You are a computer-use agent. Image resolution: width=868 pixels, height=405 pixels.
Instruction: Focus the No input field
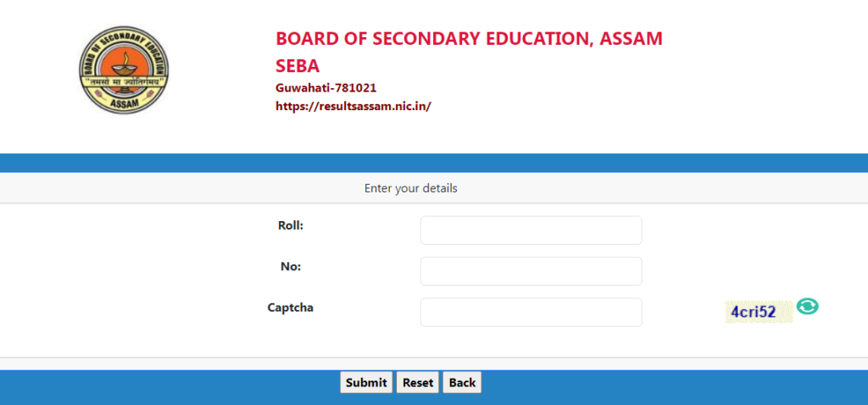(x=531, y=271)
